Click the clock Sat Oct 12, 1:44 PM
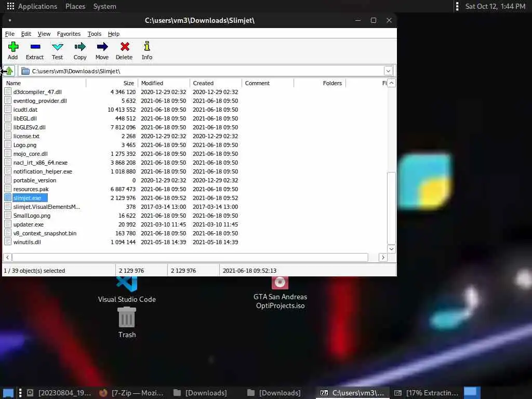532x399 pixels. 495,6
